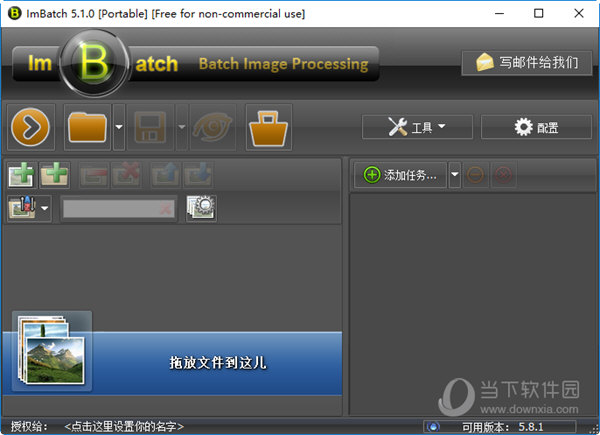Click <点击这里设置你的名字> link

[x=124, y=426]
